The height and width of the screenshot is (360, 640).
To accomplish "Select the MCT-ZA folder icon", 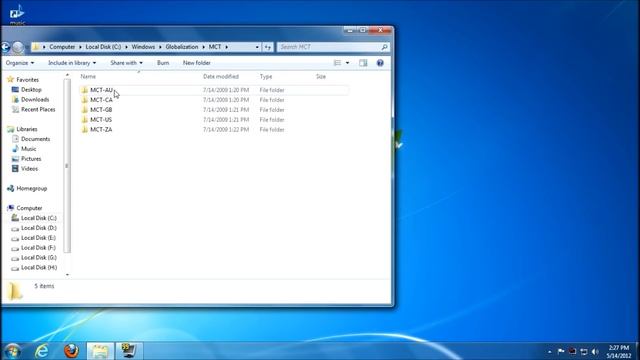I will (x=84, y=129).
